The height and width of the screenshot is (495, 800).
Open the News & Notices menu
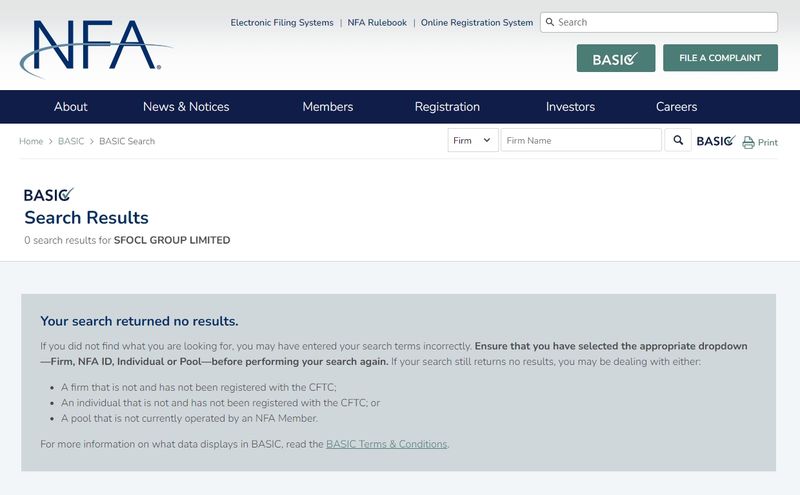[186, 107]
